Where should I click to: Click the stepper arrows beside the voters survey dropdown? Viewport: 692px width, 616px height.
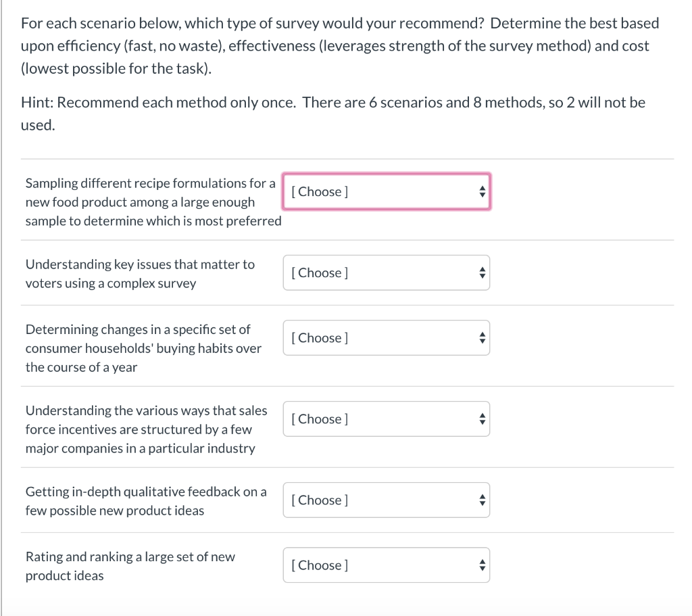pos(483,273)
